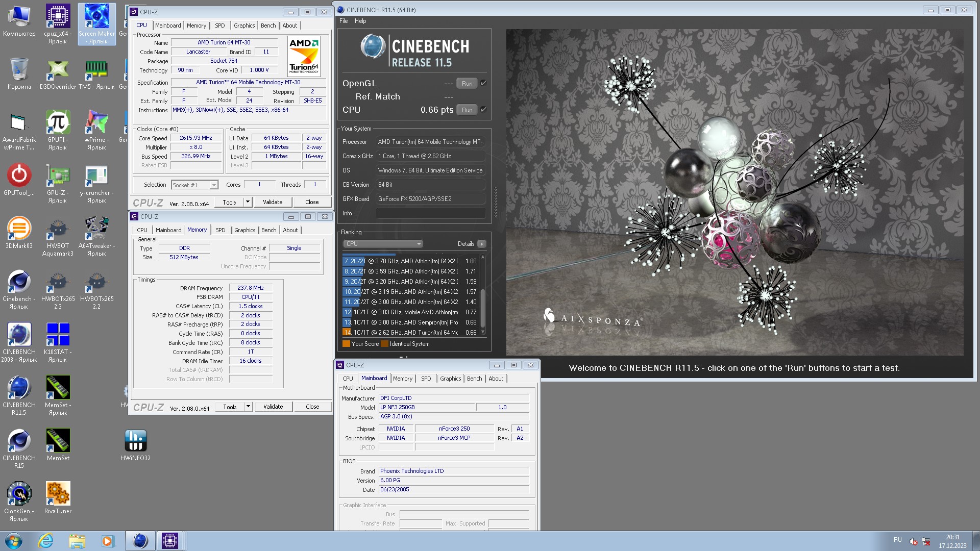The height and width of the screenshot is (551, 980).
Task: Open About tab in Mainboard CPU-Z window
Action: coord(496,379)
